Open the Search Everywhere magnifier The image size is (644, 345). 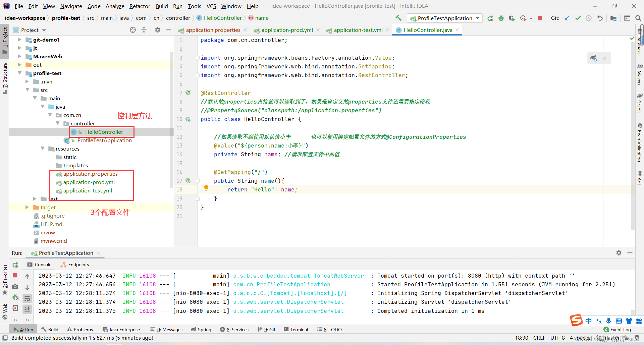638,18
